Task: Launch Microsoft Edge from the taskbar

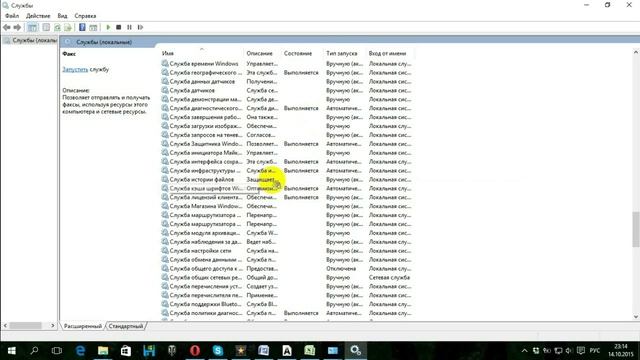Action: (x=80, y=351)
